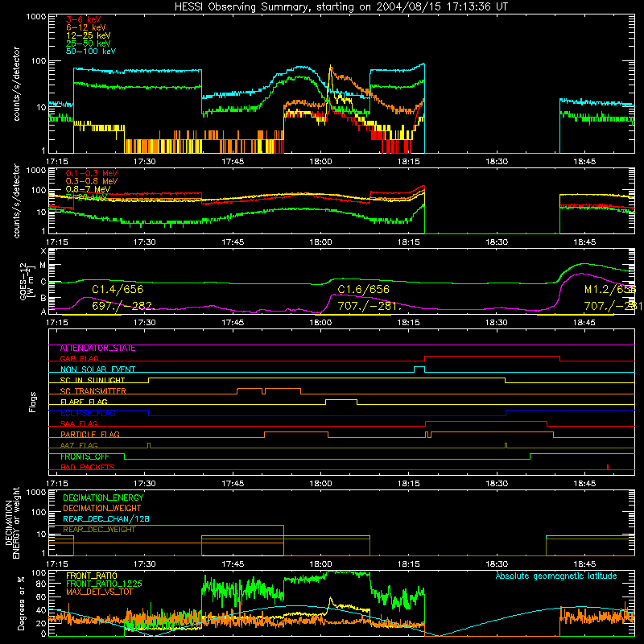Click the REAR_DEC_WEIGHT legend label
The image size is (644, 644).
(99, 530)
